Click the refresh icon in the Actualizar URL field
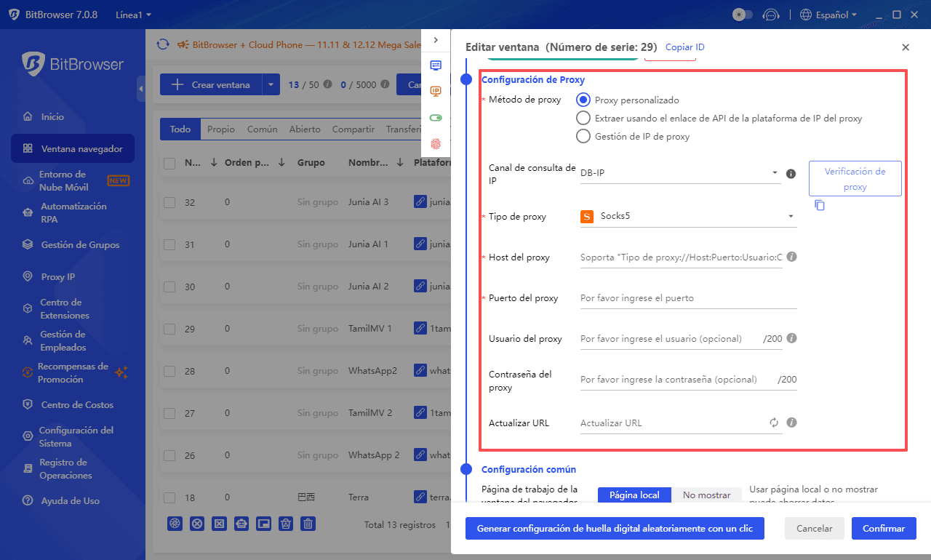931x560 pixels. click(774, 423)
